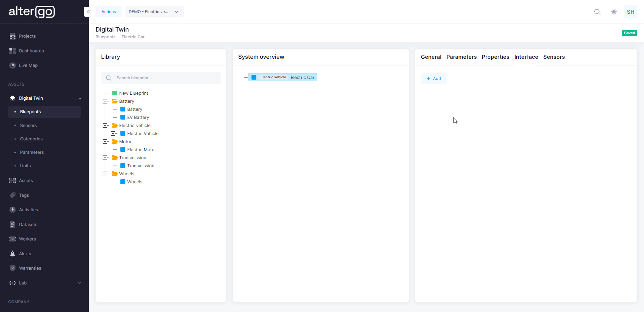Click the search magnifier icon in header
This screenshot has height=312, width=644.
tap(597, 12)
